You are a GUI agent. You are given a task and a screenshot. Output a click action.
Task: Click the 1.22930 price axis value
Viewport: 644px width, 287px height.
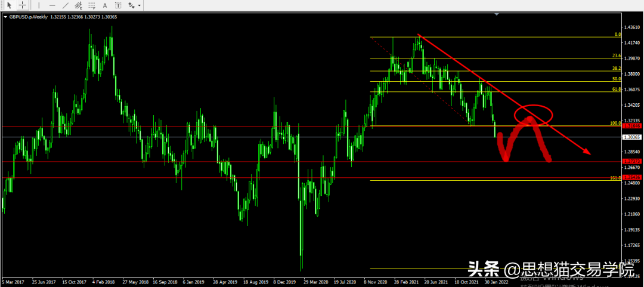click(632, 199)
